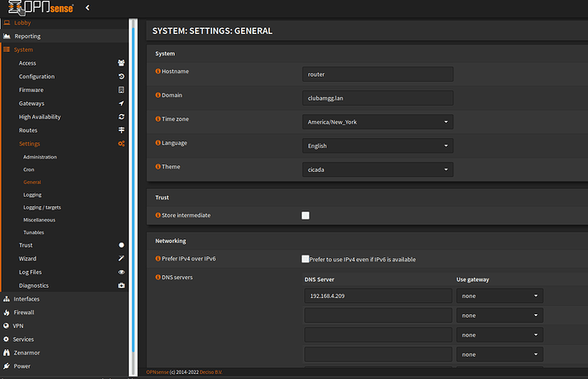Click the Access users icon in sidebar
This screenshot has height=379, width=588.
[121, 63]
